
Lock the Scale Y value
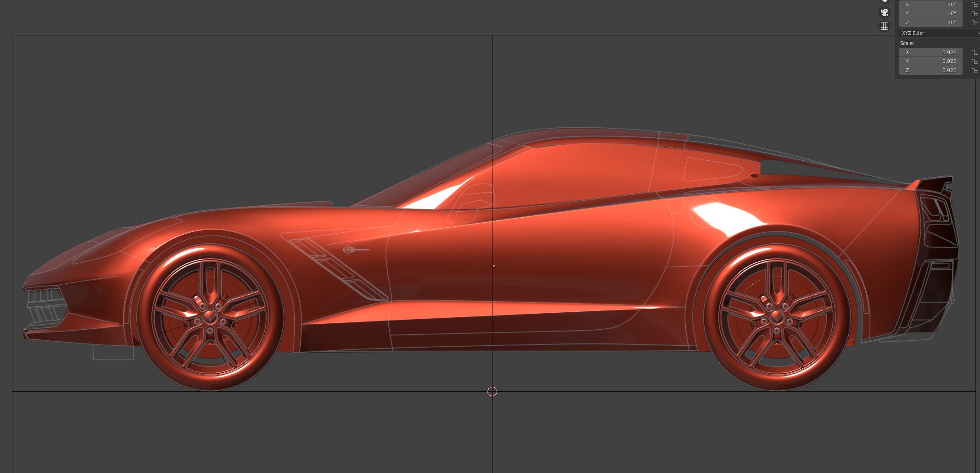pos(974,61)
